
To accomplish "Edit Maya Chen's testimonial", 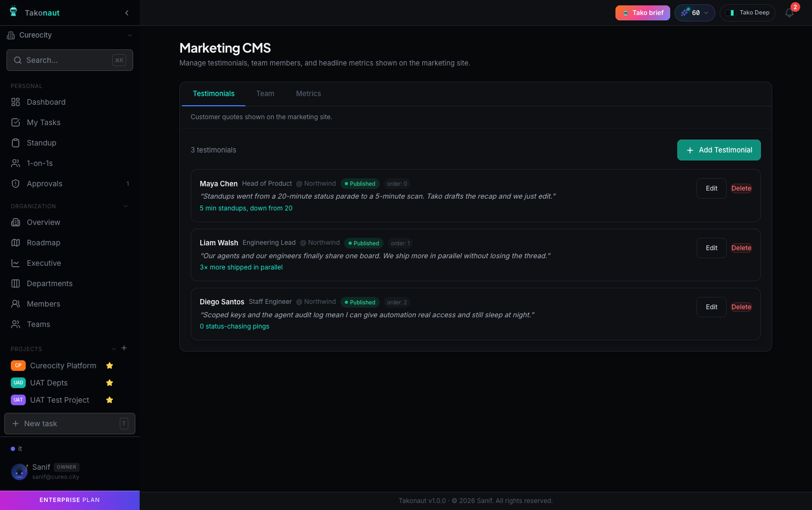I will pos(712,188).
